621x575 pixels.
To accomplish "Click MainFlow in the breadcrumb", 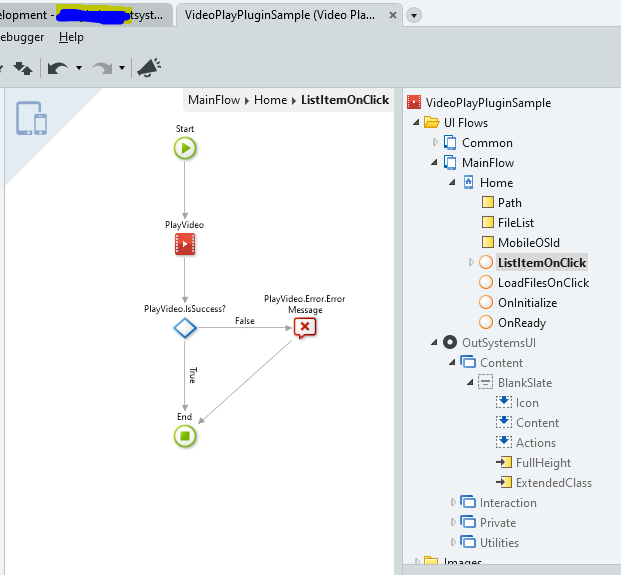I will click(214, 100).
